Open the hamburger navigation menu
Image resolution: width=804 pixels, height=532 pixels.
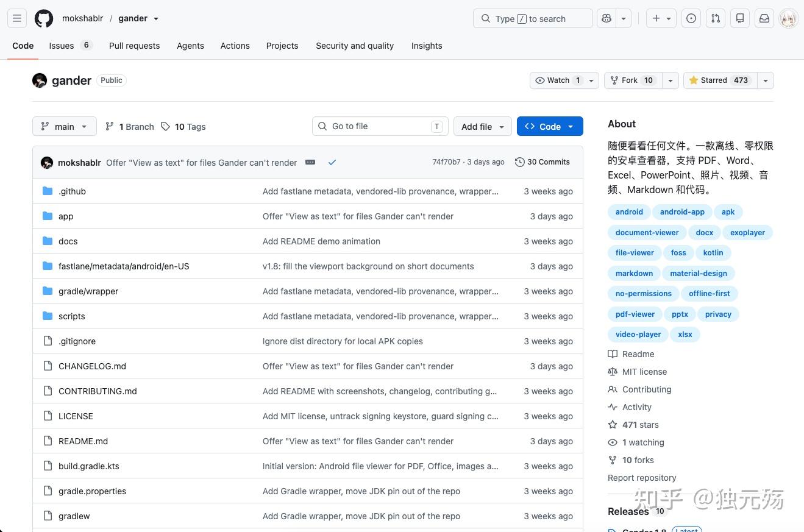(17, 18)
